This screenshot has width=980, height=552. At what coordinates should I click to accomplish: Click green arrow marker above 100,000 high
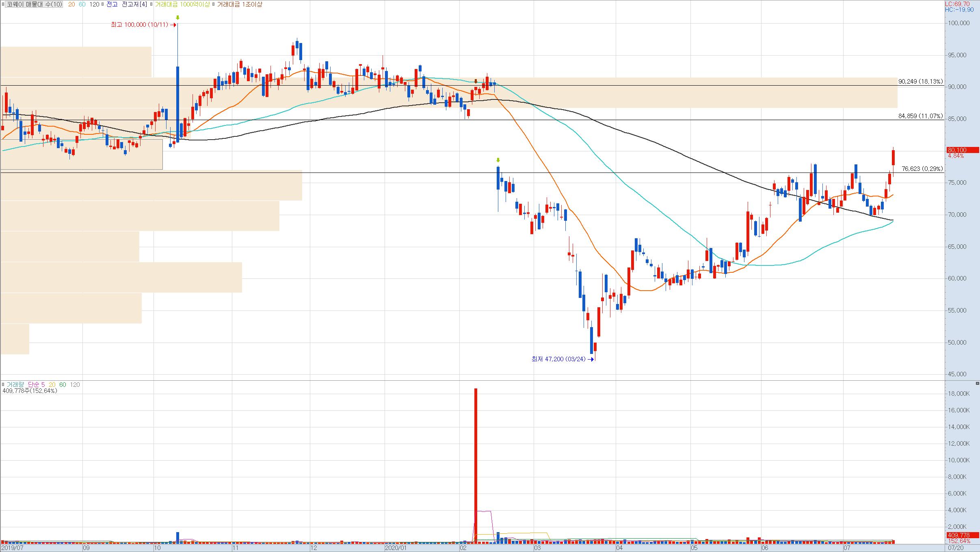177,18
